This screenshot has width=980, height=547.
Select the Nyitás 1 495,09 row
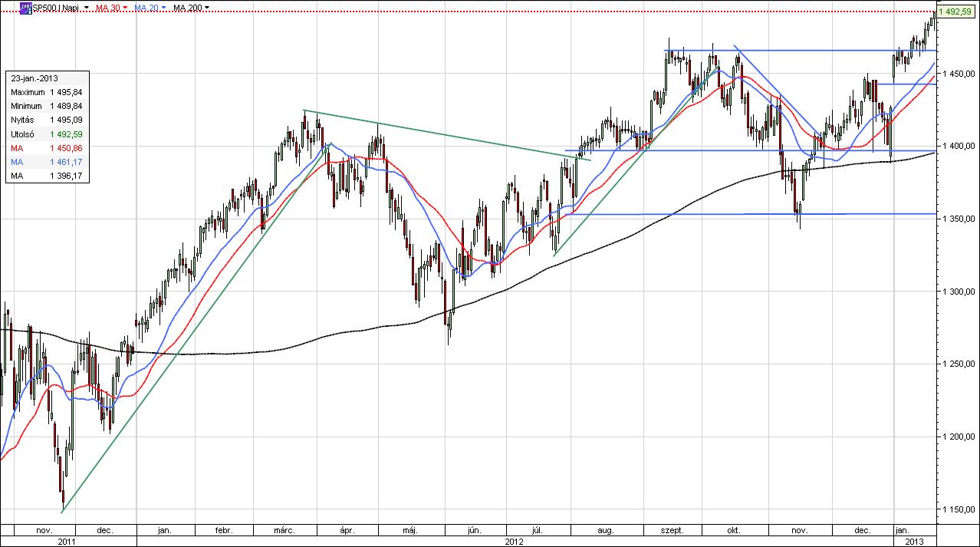click(x=46, y=120)
